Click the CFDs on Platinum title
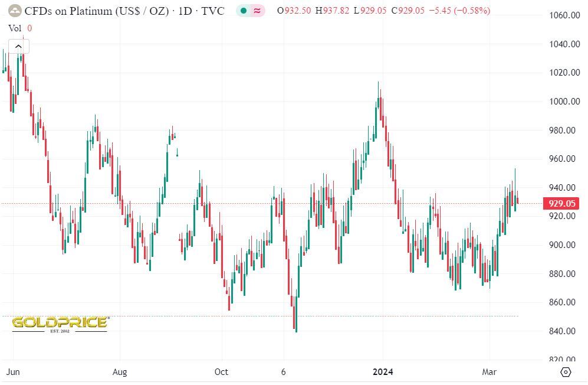Viewport: 588px width, 385px height. (124, 11)
